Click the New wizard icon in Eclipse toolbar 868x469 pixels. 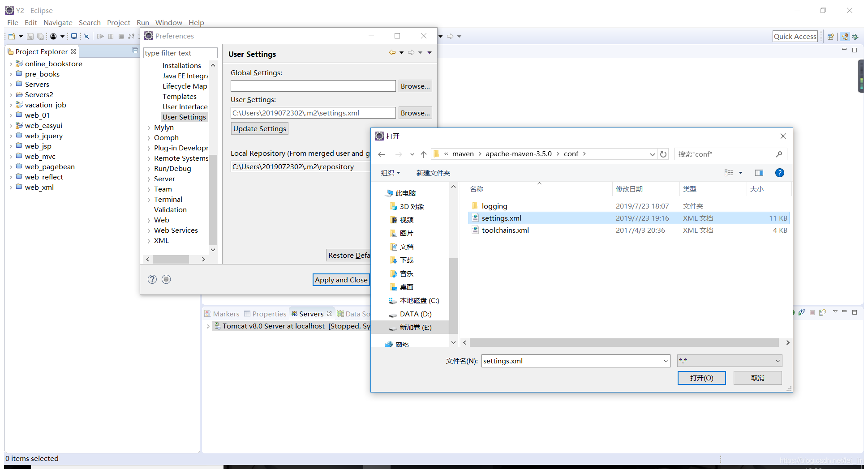click(12, 36)
